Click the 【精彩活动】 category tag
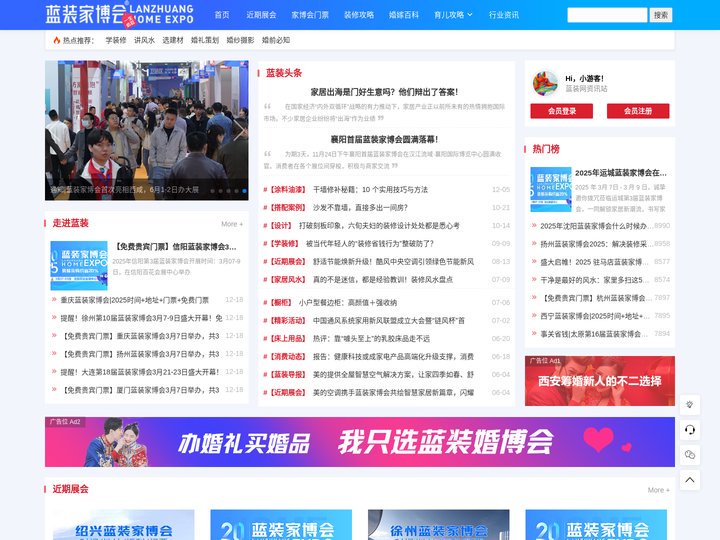The image size is (720, 540). (x=287, y=321)
